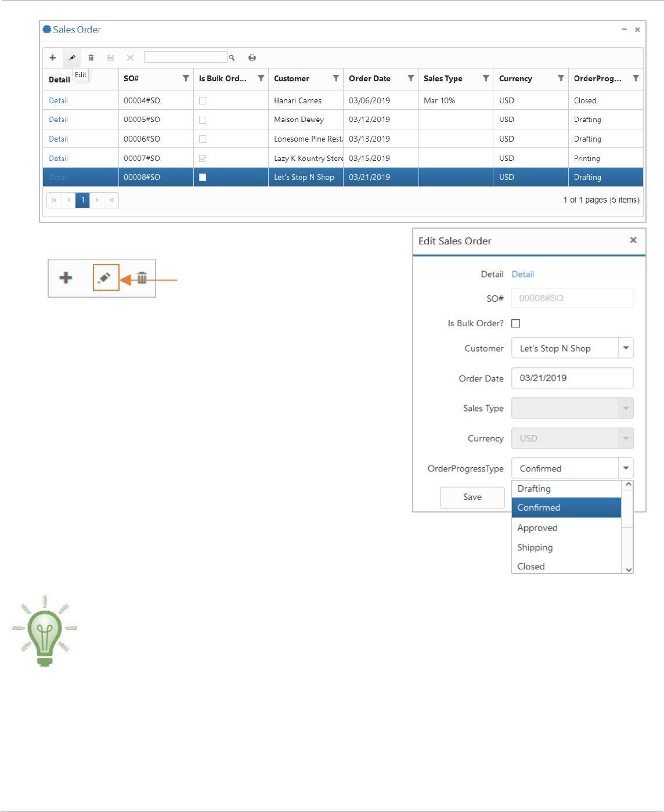Toggle Is Bulk checkbox for 00006#SO
This screenshot has height=812, width=664.
pyautogui.click(x=203, y=139)
